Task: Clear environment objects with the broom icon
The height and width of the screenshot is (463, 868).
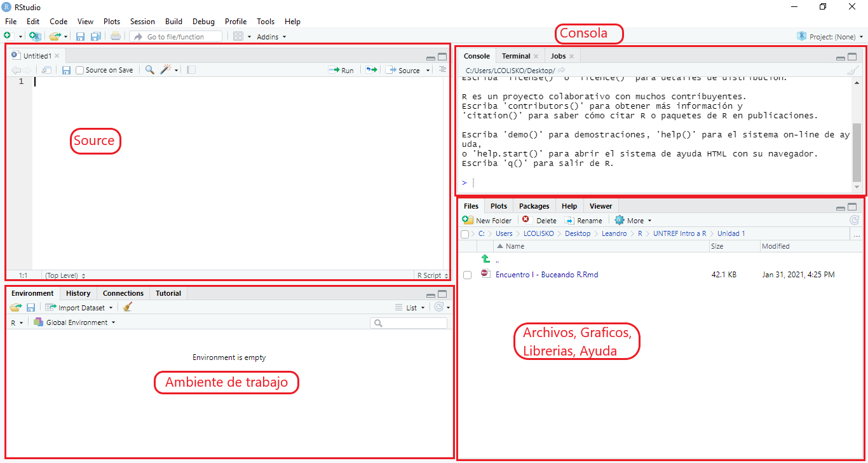Action: click(x=128, y=307)
